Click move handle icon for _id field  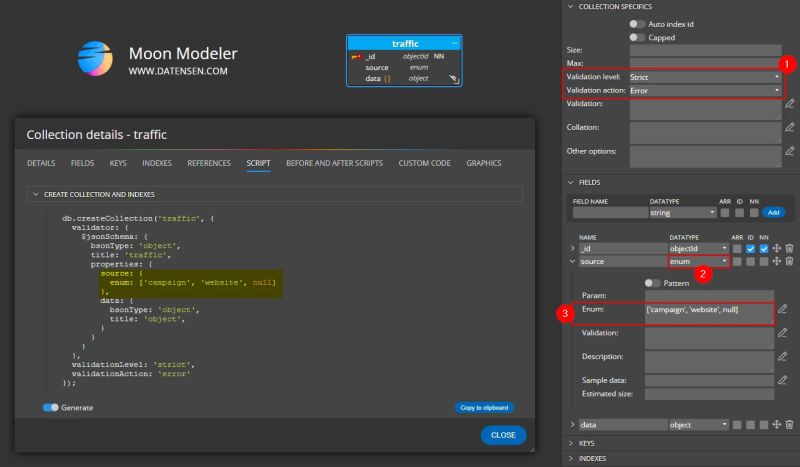click(x=777, y=248)
